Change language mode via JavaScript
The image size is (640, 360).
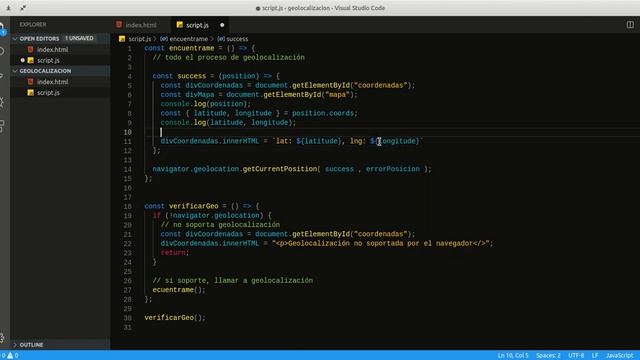(x=619, y=356)
